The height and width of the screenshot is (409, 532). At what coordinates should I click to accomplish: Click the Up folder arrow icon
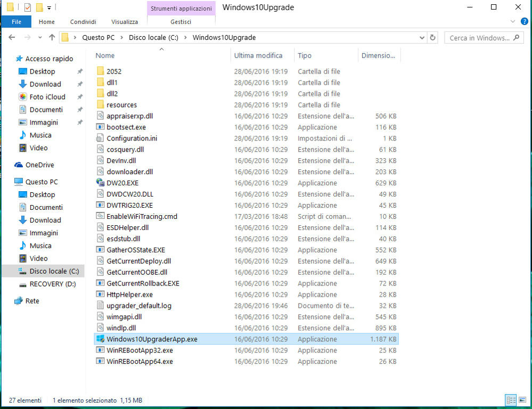52,38
